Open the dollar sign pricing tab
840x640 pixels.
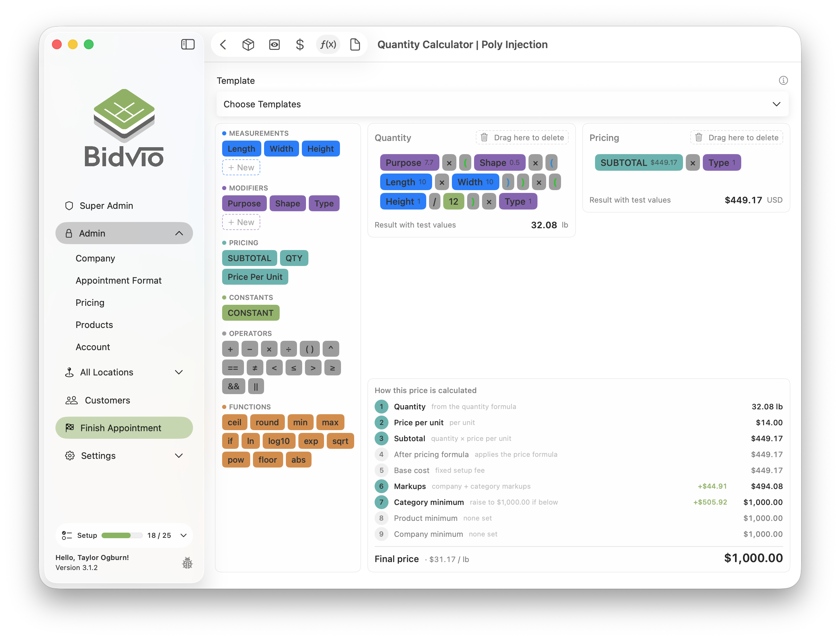click(300, 45)
